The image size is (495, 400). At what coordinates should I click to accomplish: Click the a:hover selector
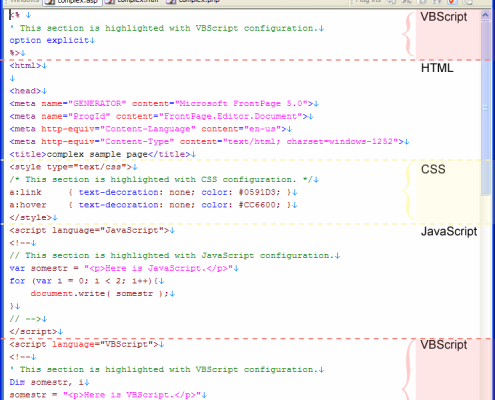(28, 205)
